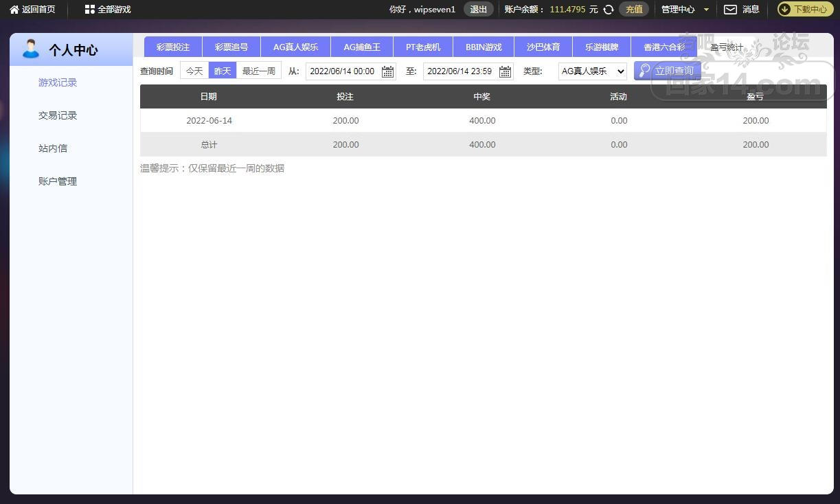Click the 退出 logout button
Screen dimensions: 840x504
pyautogui.click(x=479, y=10)
